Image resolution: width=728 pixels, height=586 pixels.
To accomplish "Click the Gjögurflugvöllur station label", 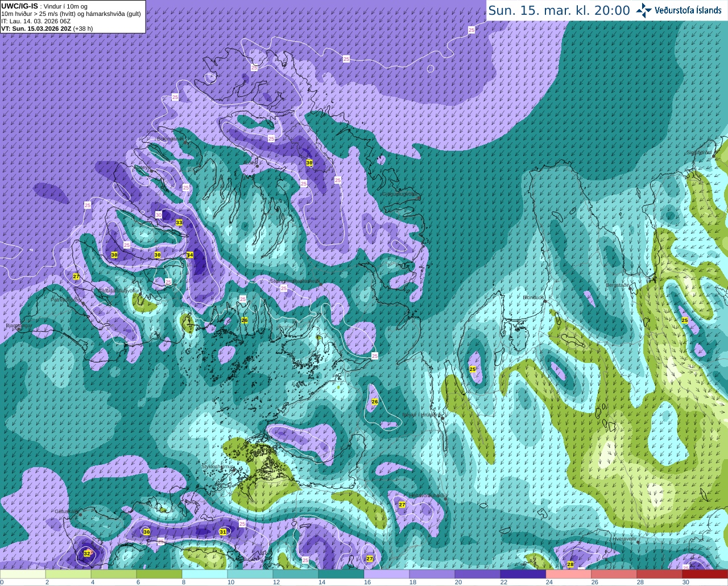I will tap(401, 194).
